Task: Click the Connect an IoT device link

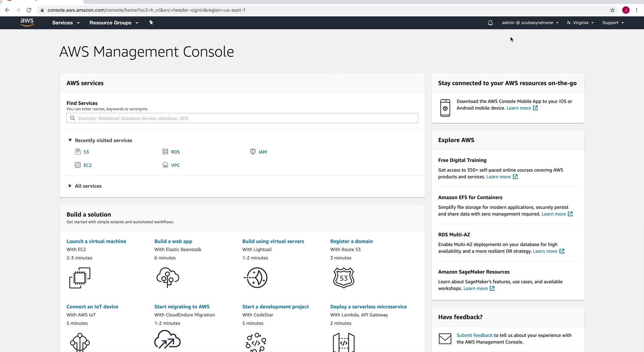Action: (x=92, y=307)
